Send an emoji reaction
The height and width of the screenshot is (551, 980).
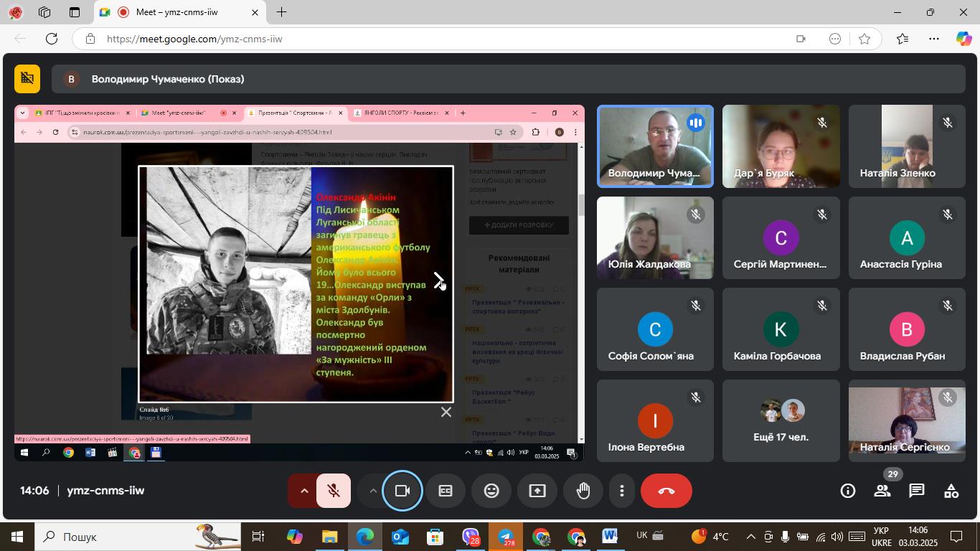point(491,491)
